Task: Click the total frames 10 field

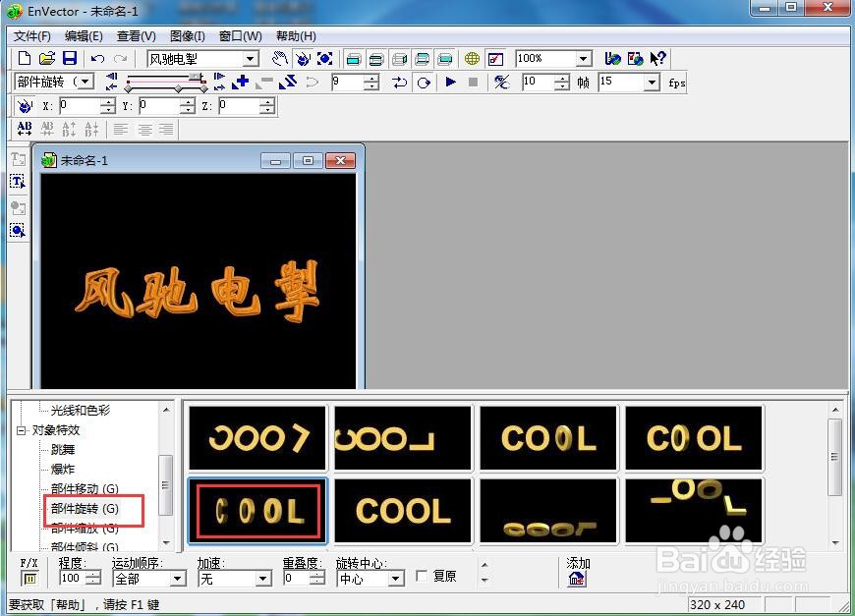Action: 539,83
